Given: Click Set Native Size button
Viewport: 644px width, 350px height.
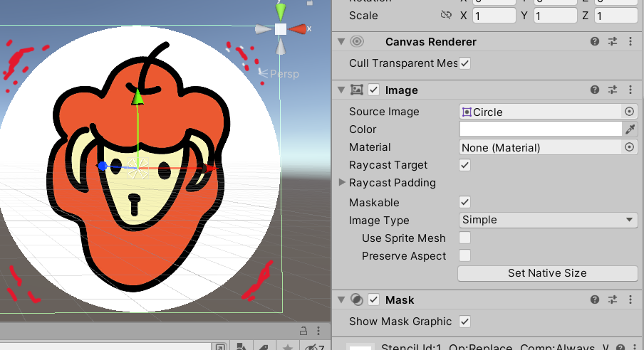Looking at the screenshot, I should (x=548, y=273).
